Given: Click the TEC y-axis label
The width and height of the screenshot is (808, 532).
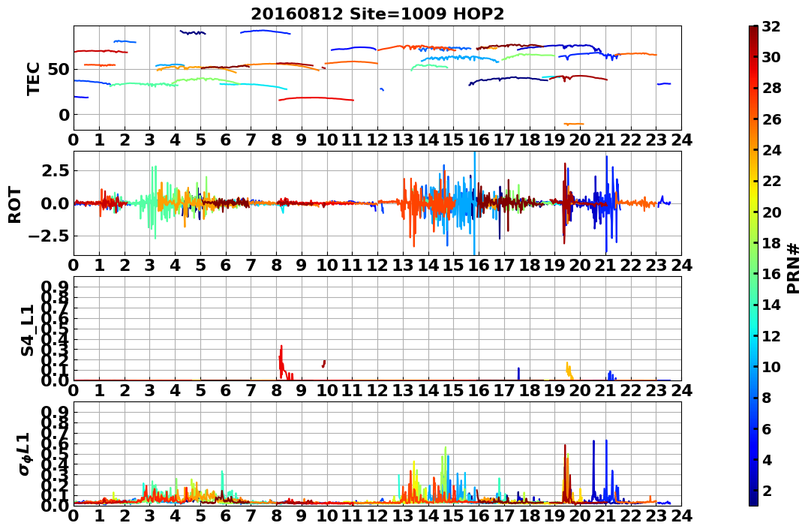Looking at the screenshot, I should [33, 79].
